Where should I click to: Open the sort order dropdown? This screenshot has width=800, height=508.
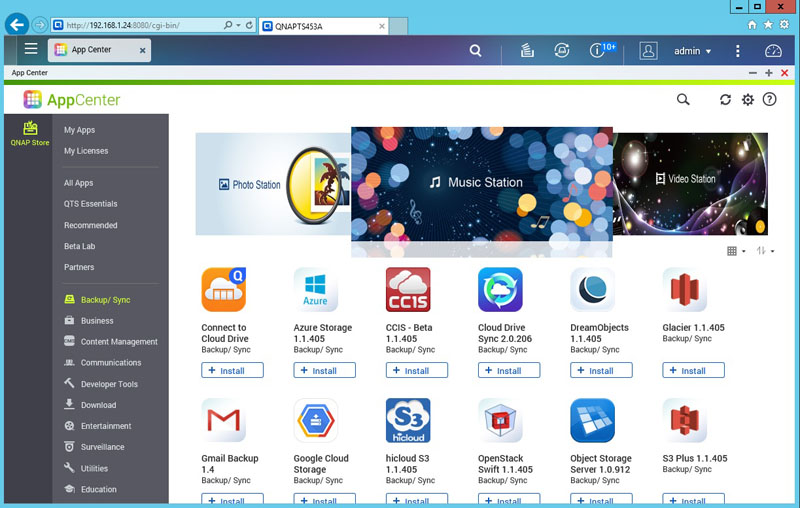pyautogui.click(x=765, y=251)
